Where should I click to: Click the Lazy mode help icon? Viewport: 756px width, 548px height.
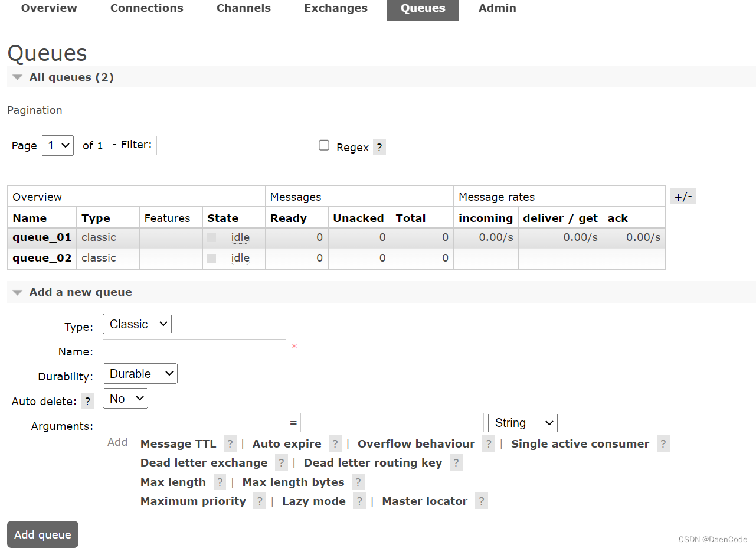coord(359,501)
